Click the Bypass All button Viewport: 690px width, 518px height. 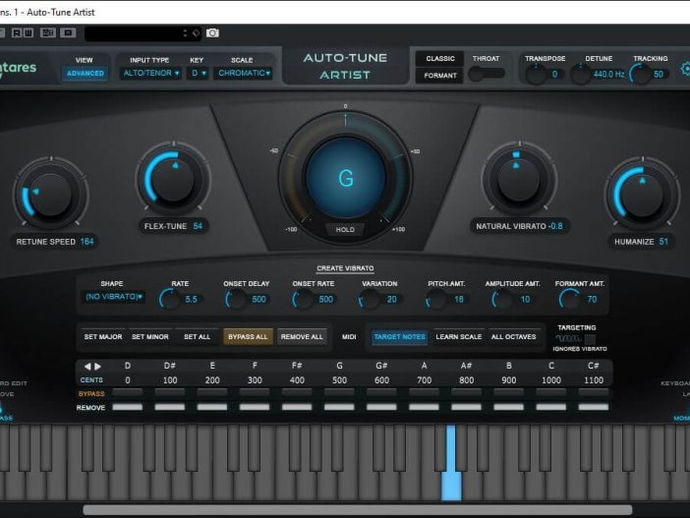click(248, 337)
